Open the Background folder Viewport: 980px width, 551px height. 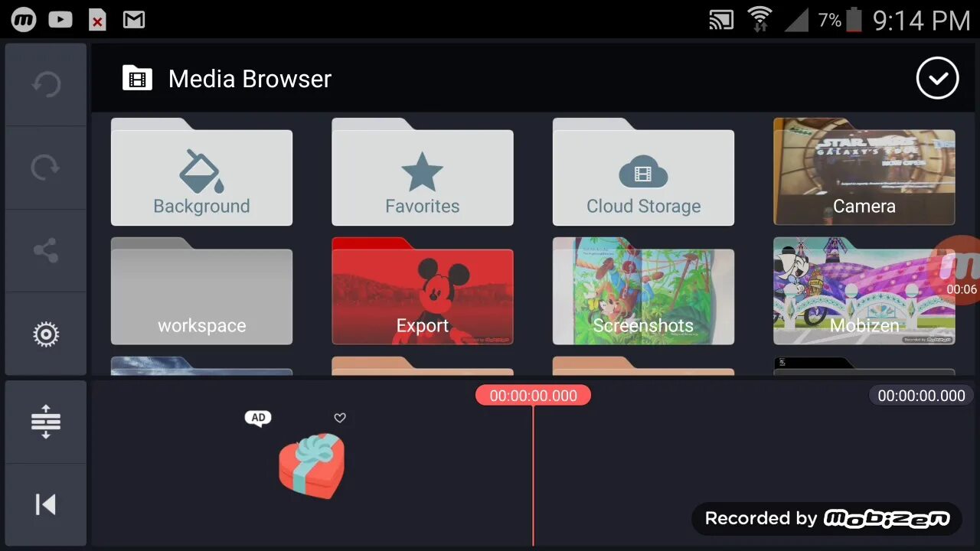pos(201,172)
